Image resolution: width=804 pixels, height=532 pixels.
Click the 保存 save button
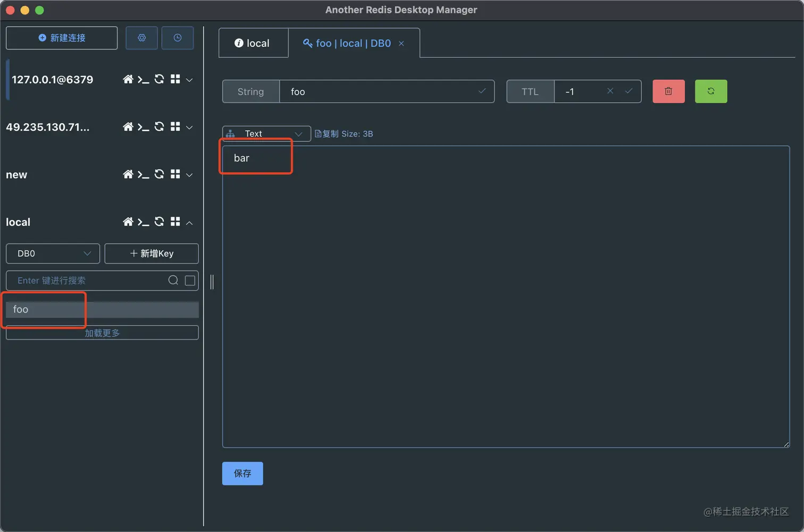(x=242, y=474)
